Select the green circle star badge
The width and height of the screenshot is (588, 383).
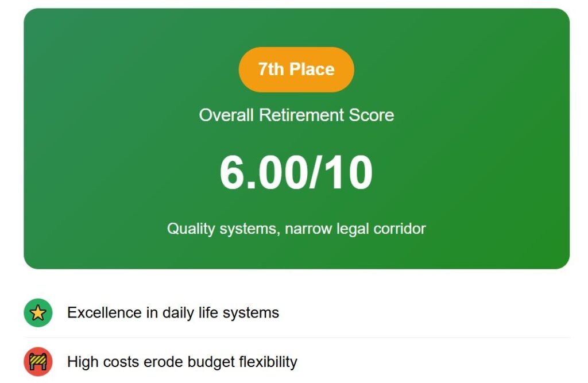[38, 313]
